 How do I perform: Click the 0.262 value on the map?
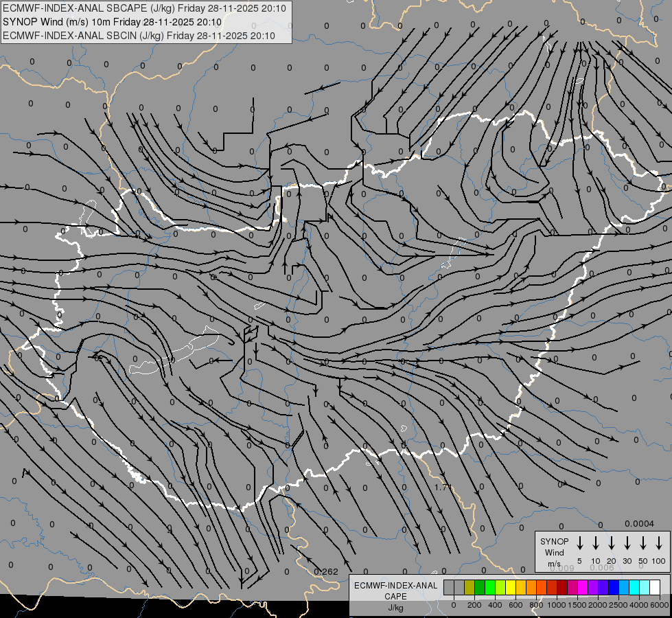pyautogui.click(x=326, y=572)
